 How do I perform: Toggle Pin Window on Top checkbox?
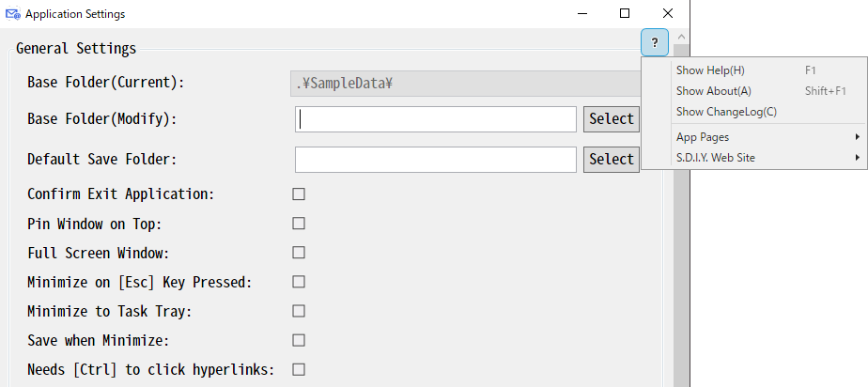pyautogui.click(x=299, y=224)
